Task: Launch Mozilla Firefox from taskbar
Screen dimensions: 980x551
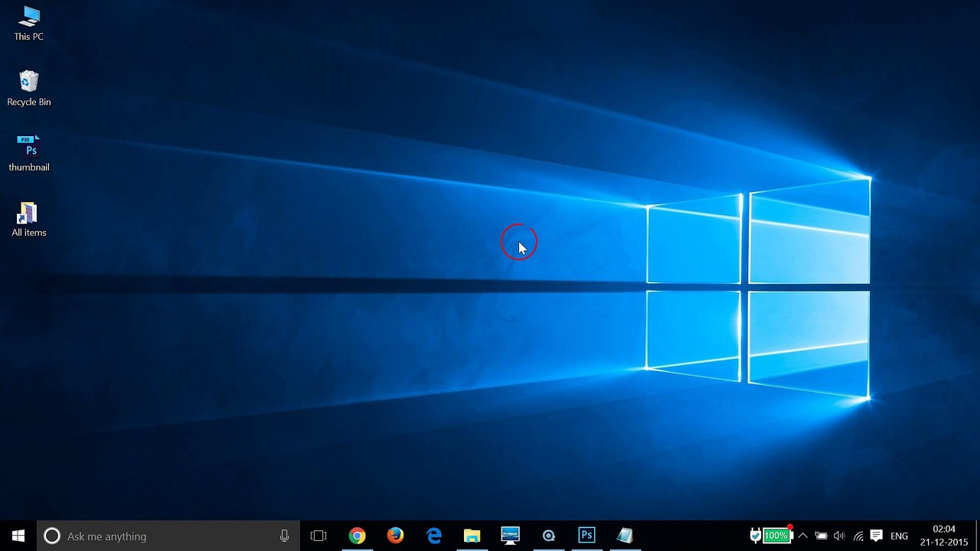Action: (x=395, y=536)
